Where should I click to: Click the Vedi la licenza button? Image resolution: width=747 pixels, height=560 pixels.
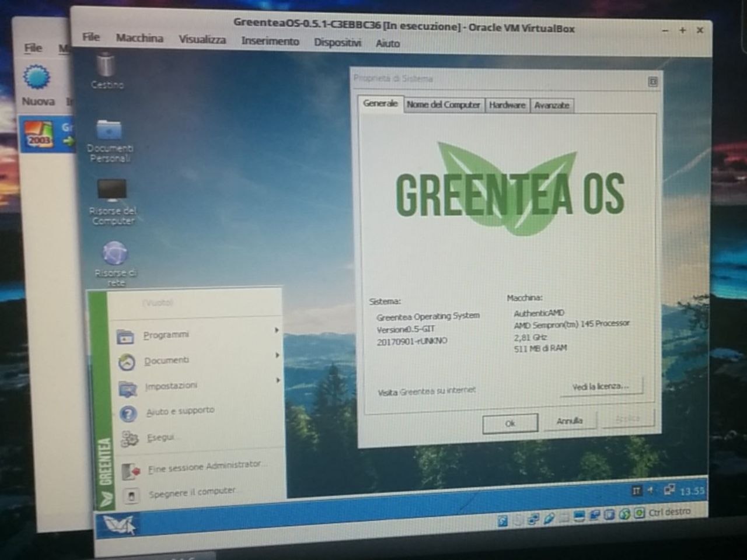tap(601, 386)
